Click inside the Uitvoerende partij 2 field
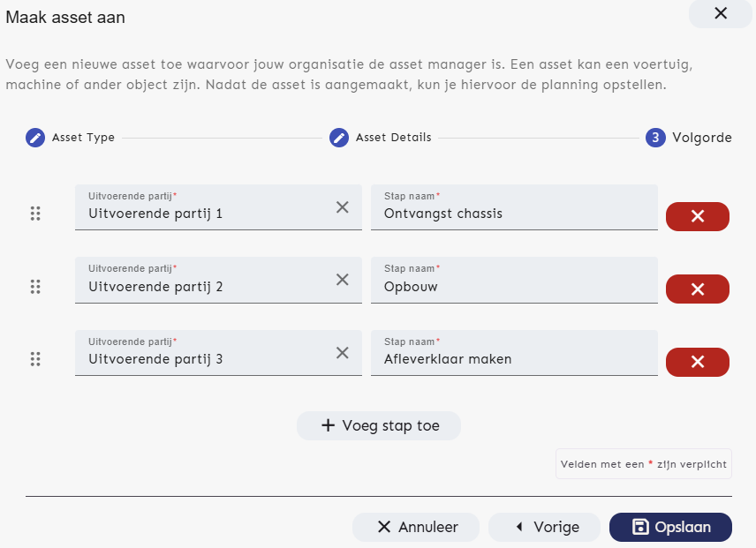 (x=203, y=284)
